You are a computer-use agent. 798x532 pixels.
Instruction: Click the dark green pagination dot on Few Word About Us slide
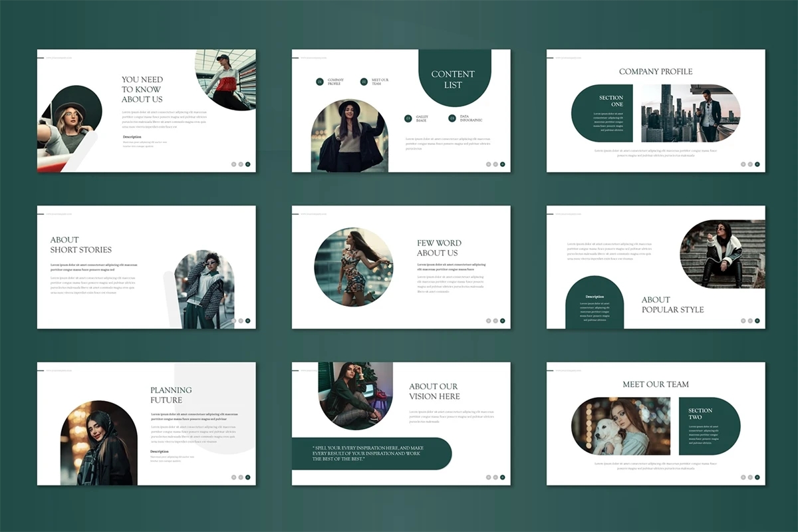click(503, 321)
